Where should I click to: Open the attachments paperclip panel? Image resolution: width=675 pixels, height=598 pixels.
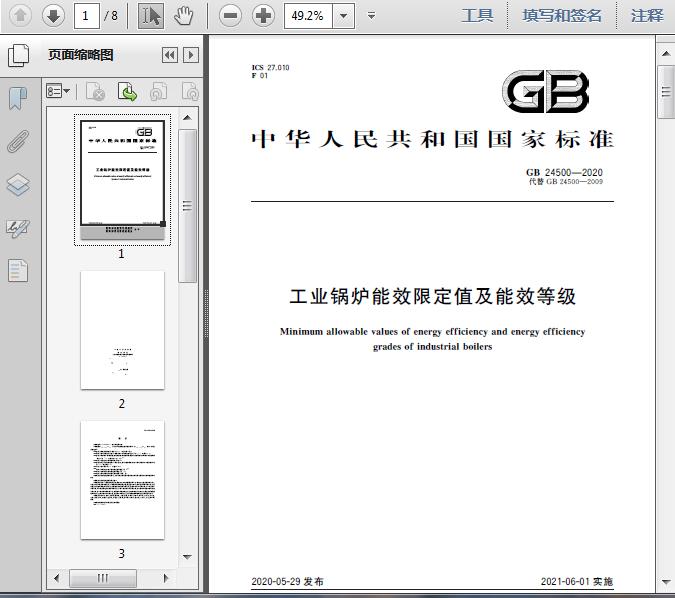[18, 141]
